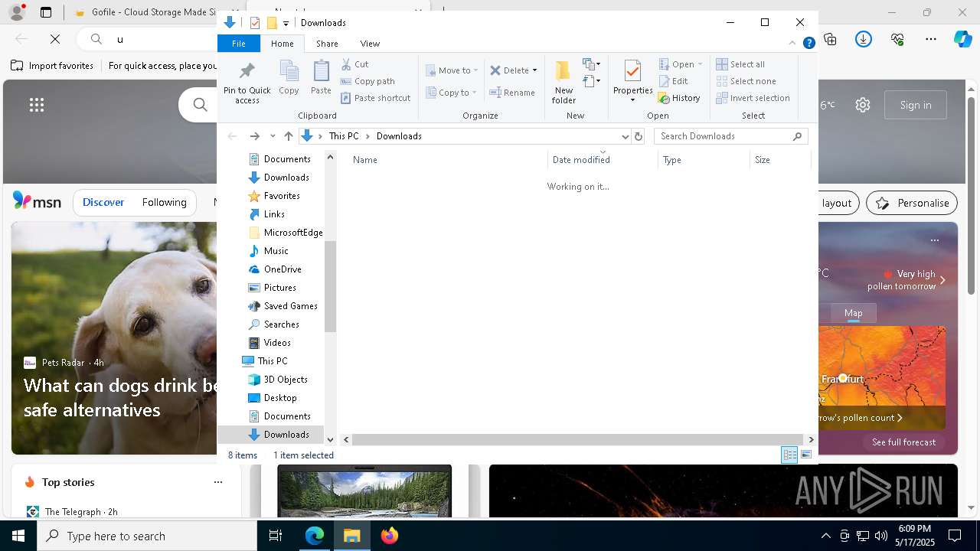Click This PC in address breadcrumb
Viewport: 980px width, 551px height.
click(x=344, y=136)
